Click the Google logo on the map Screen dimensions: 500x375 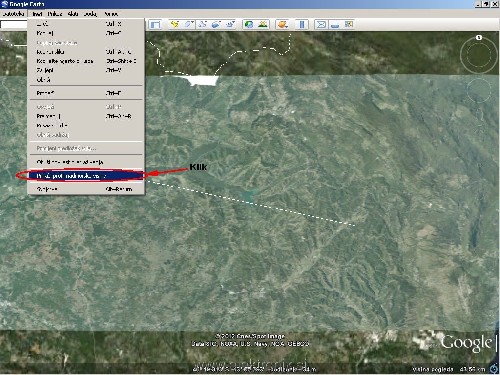coord(466,343)
